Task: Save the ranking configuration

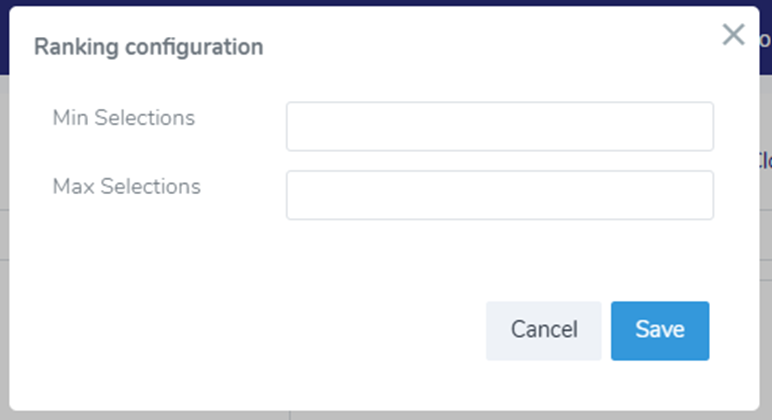Action: click(659, 330)
